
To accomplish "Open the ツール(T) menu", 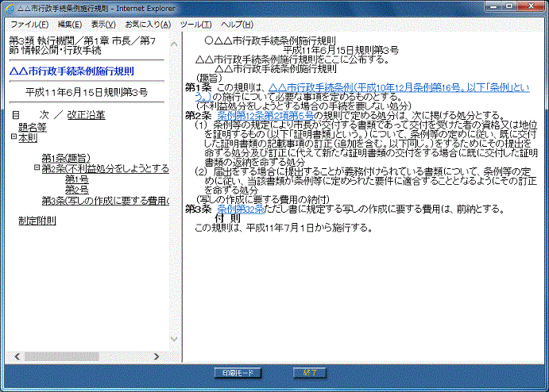I will tap(195, 25).
